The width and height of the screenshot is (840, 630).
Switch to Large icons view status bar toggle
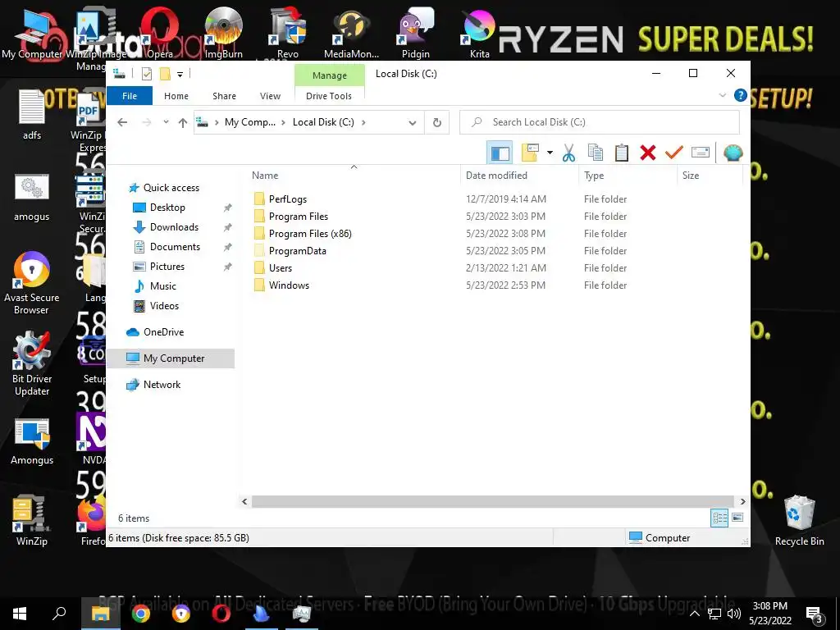[x=737, y=518]
